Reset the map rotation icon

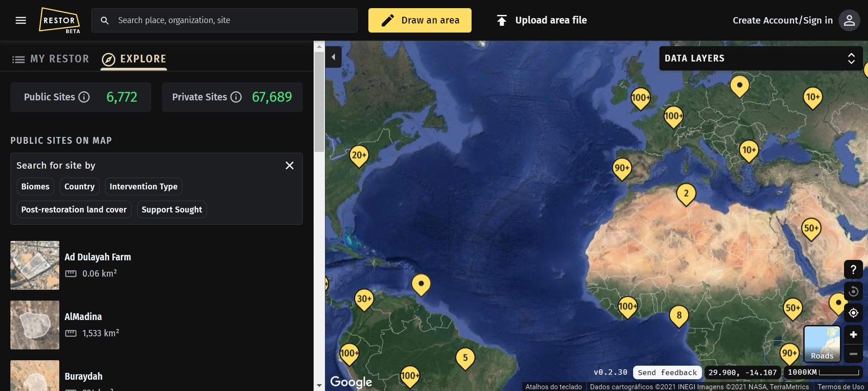coord(853,291)
